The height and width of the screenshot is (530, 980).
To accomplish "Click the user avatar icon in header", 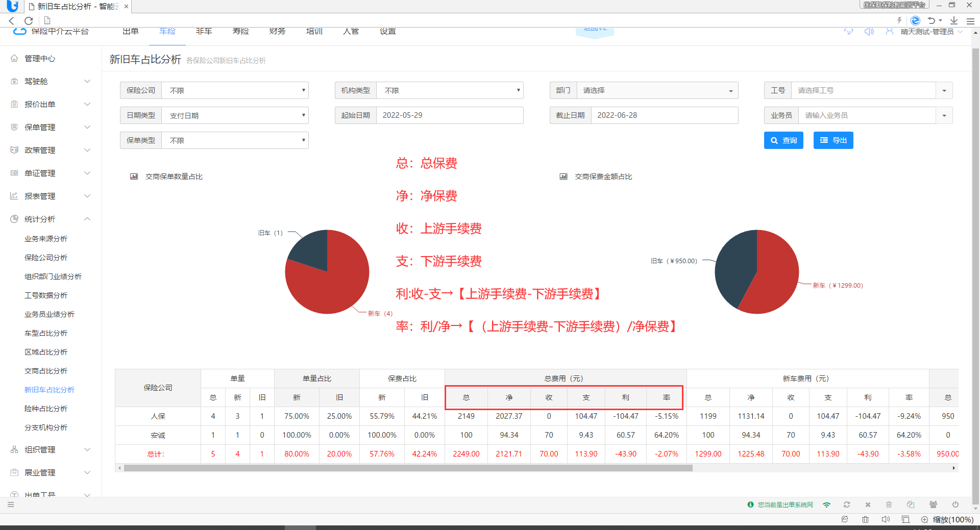I will click(x=890, y=31).
